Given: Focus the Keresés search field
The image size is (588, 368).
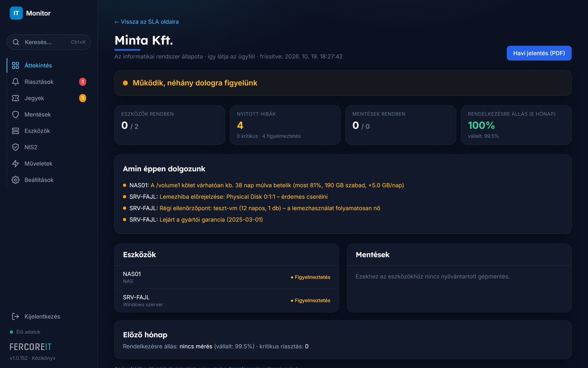Looking at the screenshot, I should (x=49, y=42).
